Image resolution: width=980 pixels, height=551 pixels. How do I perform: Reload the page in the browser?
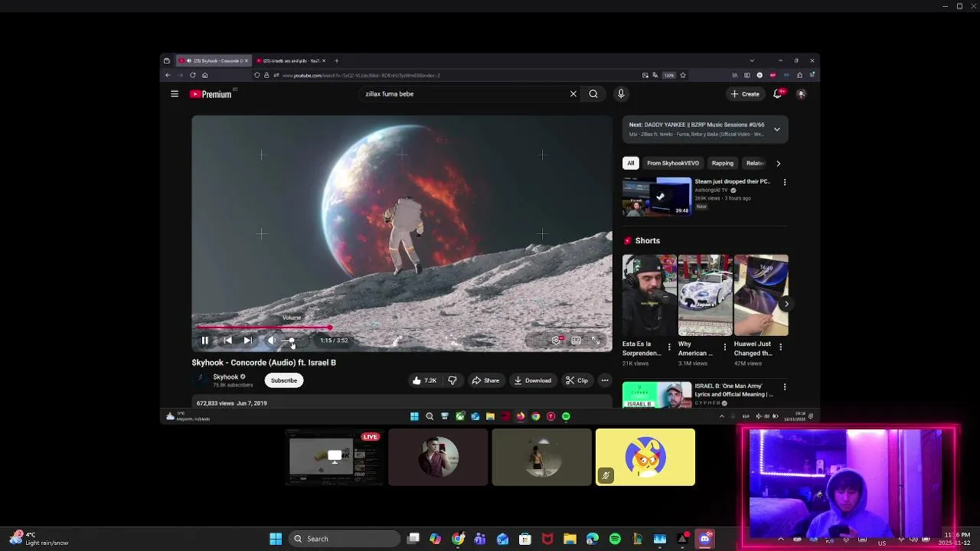pyautogui.click(x=192, y=75)
